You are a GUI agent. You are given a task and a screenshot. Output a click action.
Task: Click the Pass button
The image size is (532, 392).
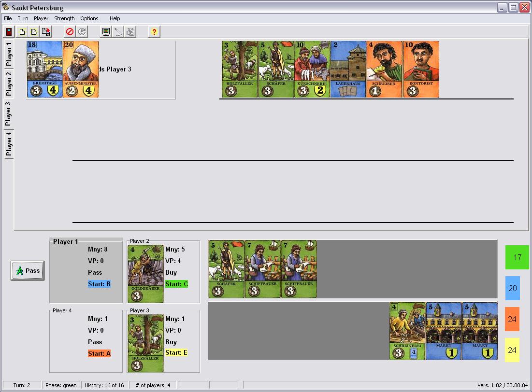point(28,271)
